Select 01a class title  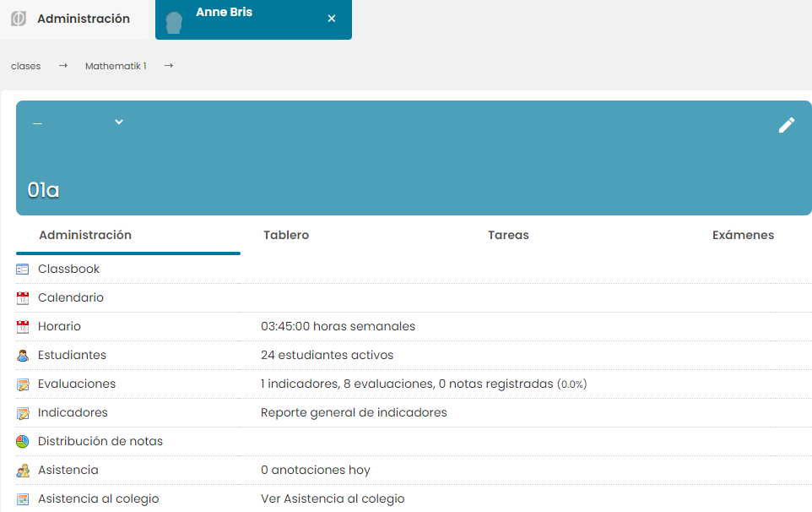44,190
